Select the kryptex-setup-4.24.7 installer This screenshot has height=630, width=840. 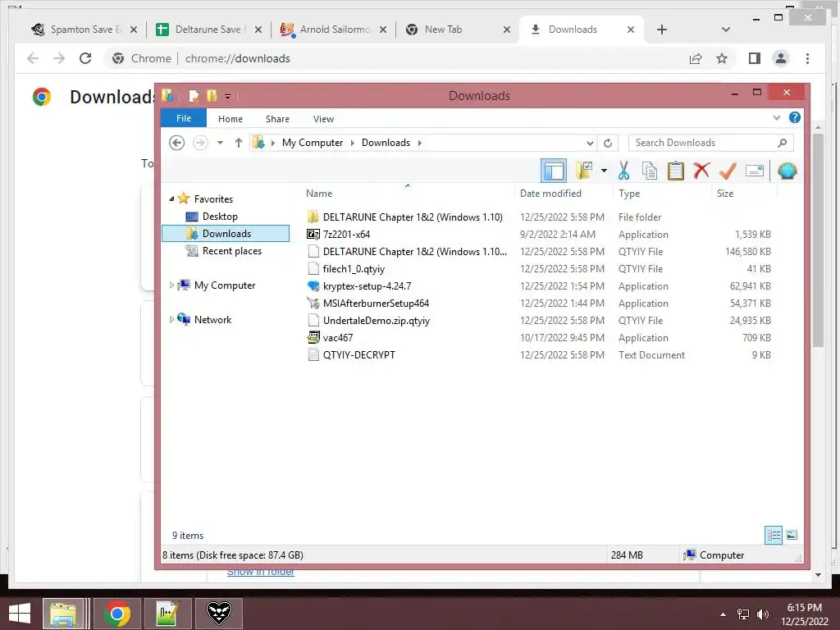pyautogui.click(x=367, y=286)
